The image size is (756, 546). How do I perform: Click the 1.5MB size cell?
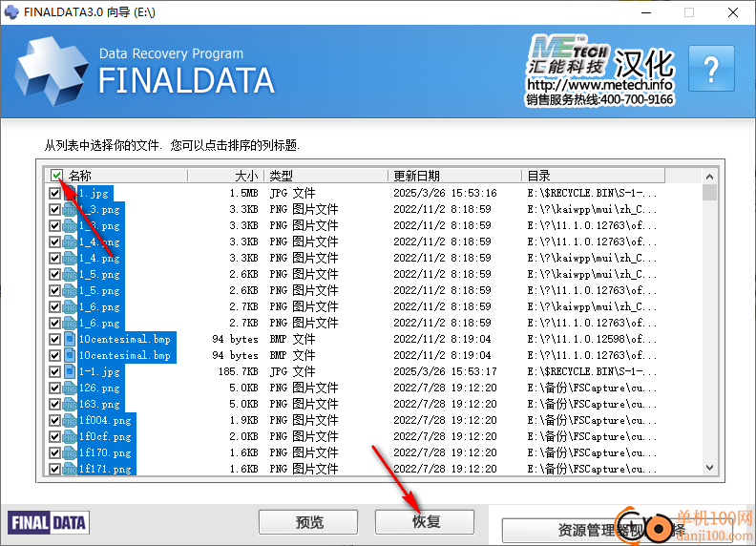(243, 194)
